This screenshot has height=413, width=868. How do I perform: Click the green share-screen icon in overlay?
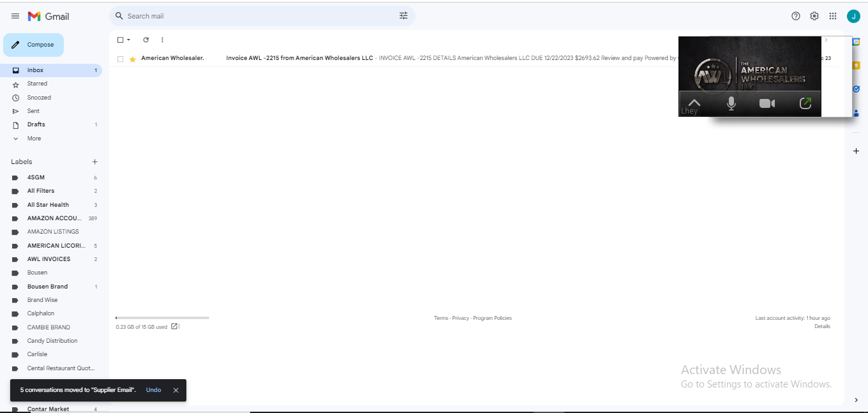(805, 103)
